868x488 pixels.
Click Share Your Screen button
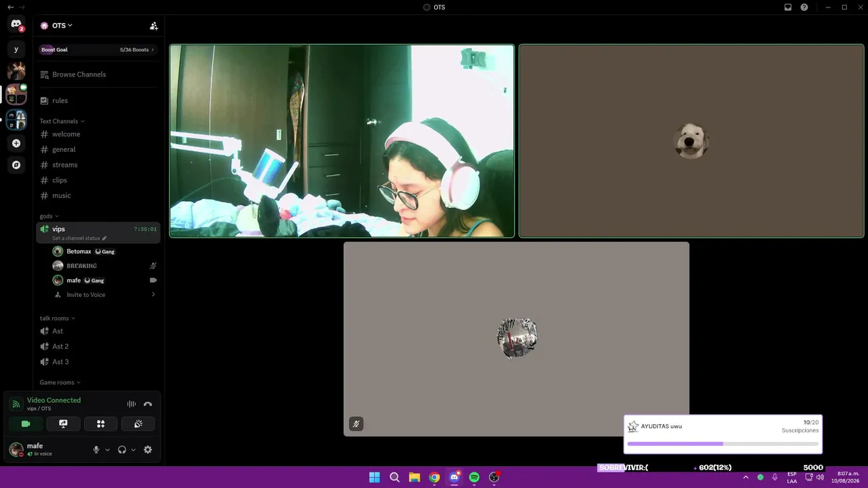coord(63,424)
